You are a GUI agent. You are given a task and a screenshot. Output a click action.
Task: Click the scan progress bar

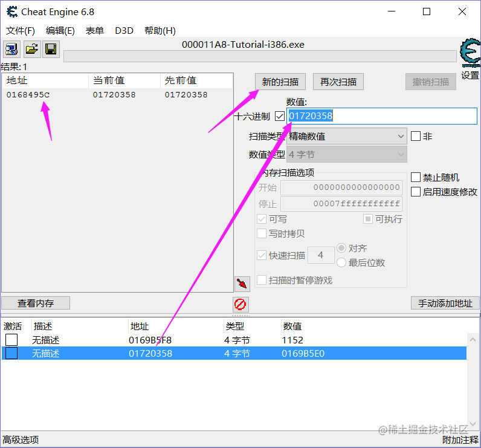[260, 56]
